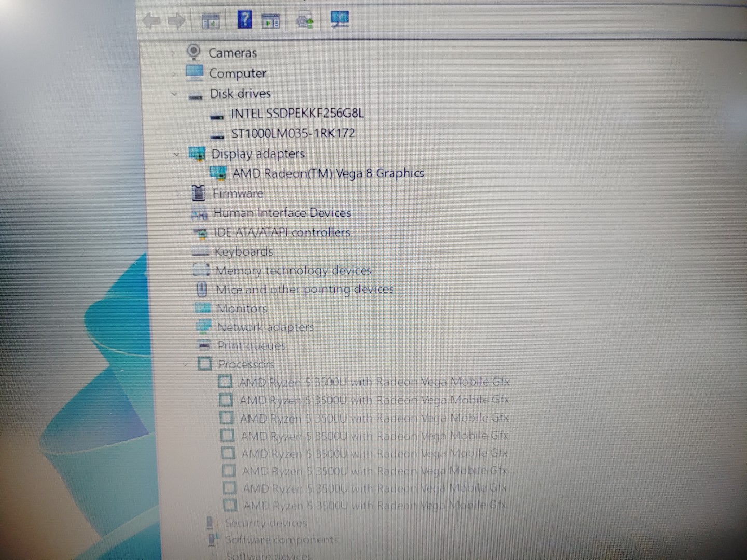Click the Monitors label

(242, 308)
